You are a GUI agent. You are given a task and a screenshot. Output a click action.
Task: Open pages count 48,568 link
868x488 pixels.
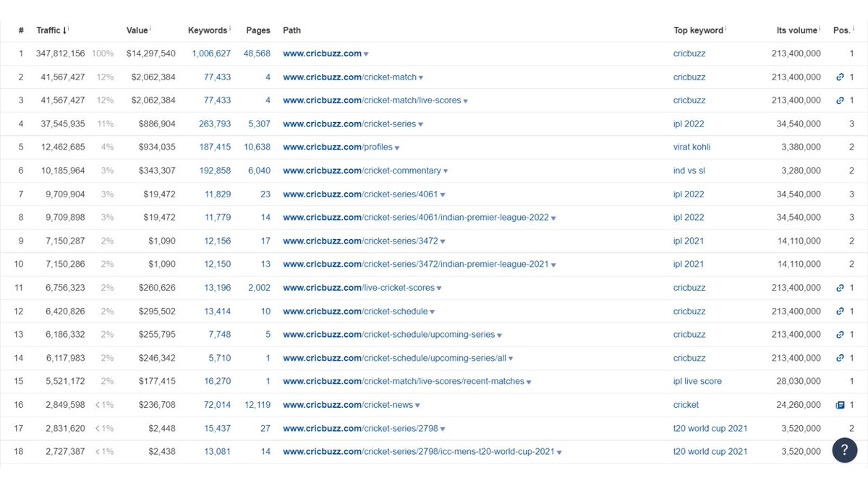tap(257, 53)
